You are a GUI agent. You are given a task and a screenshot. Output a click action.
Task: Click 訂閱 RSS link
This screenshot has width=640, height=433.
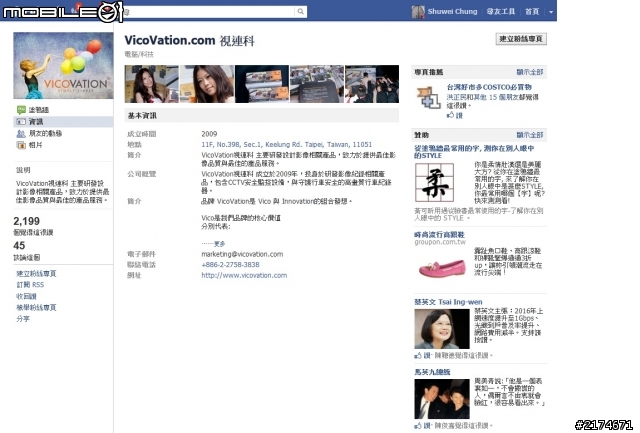coord(30,284)
